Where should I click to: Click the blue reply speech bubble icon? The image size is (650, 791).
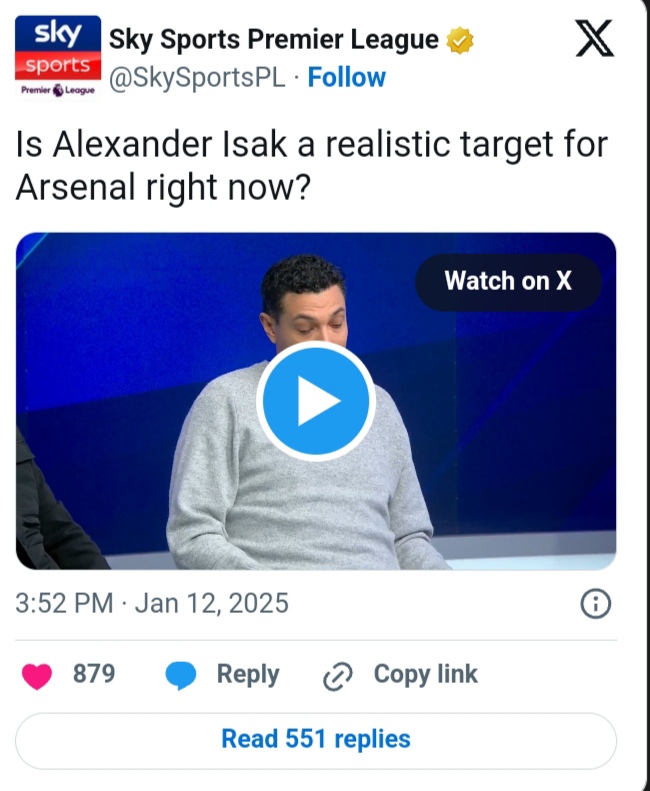[x=181, y=676]
